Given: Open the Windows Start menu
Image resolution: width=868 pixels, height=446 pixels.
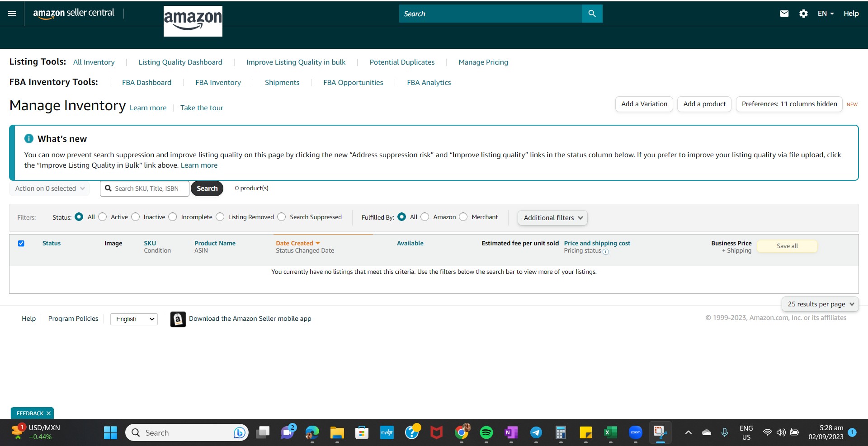Looking at the screenshot, I should click(110, 433).
